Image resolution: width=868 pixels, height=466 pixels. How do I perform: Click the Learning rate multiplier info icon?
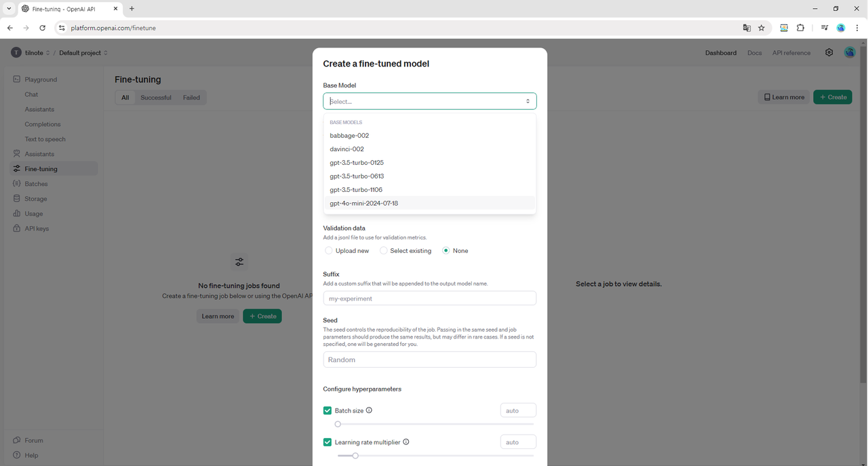406,442
